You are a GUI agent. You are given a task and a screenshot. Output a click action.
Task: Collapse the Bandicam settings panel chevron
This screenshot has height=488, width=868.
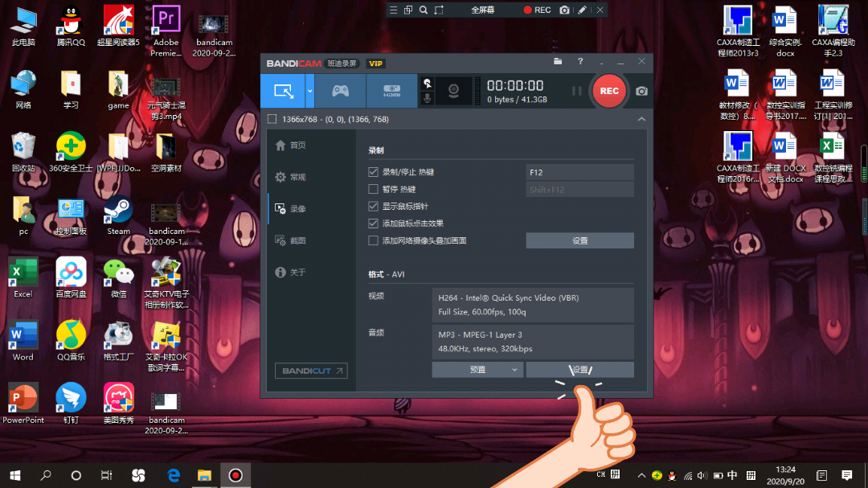(x=641, y=119)
